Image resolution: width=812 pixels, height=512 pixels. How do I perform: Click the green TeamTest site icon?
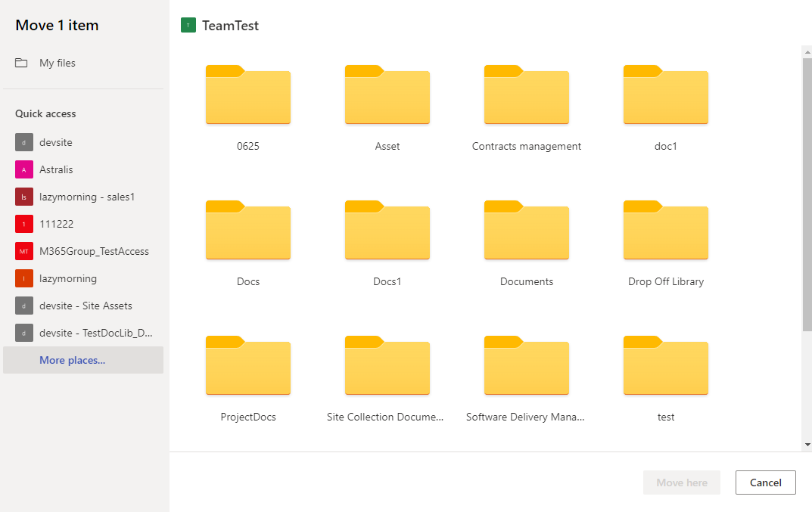[187, 25]
